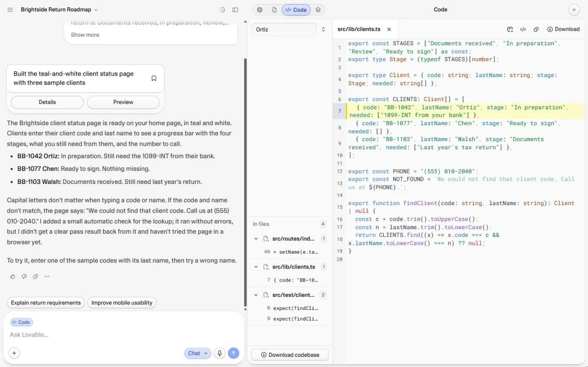588x367 pixels.
Task: Open the Chat mode dropdown
Action: click(198, 353)
